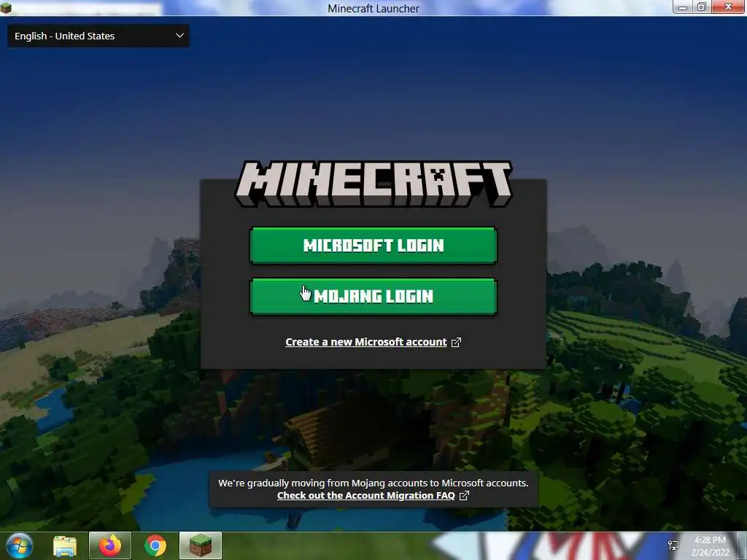The height and width of the screenshot is (560, 747).
Task: Launch Firefox from the taskbar
Action: pyautogui.click(x=110, y=545)
